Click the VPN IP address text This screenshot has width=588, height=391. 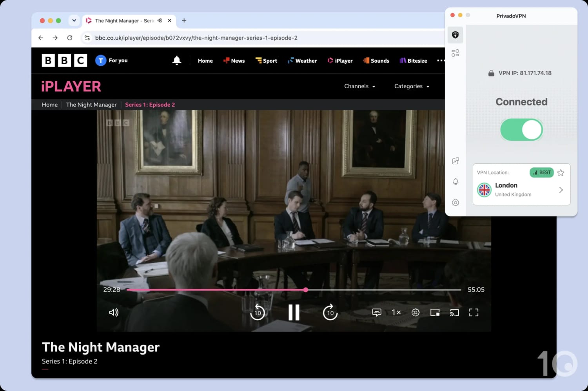[525, 73]
